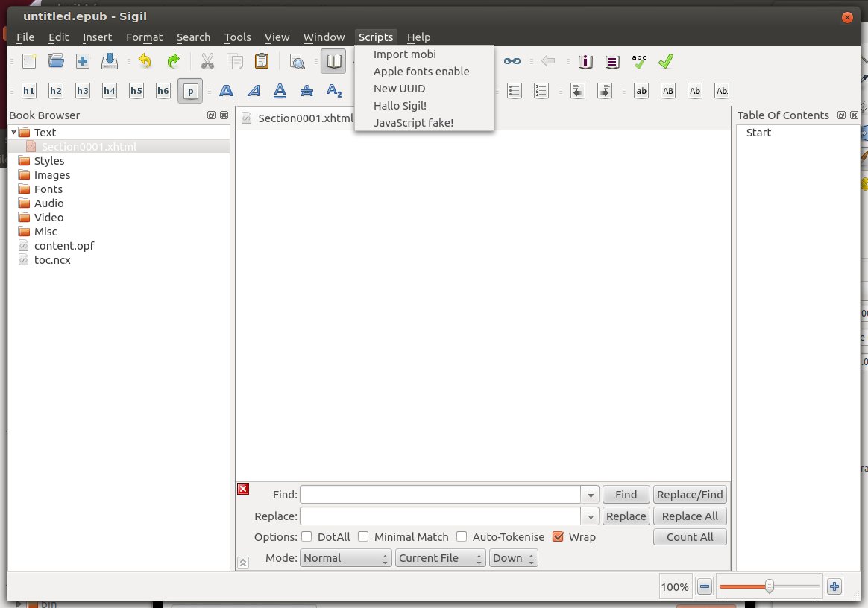Select content.opf in Book Browser

64,246
